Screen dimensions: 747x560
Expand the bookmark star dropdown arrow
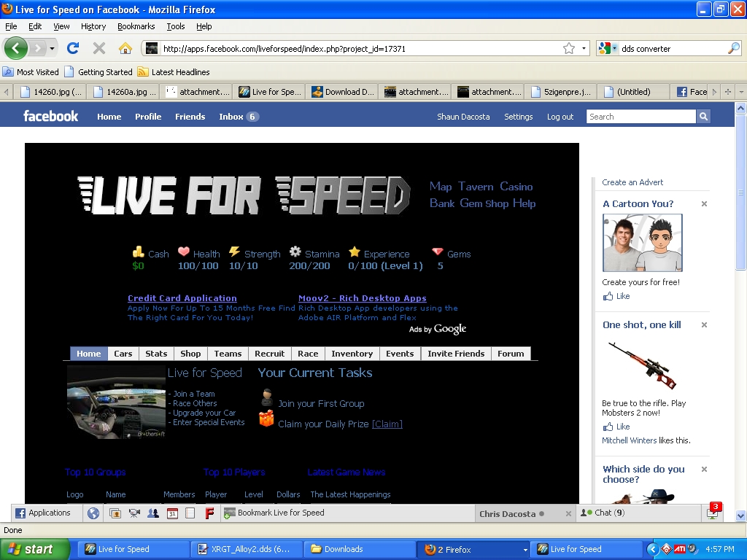584,49
